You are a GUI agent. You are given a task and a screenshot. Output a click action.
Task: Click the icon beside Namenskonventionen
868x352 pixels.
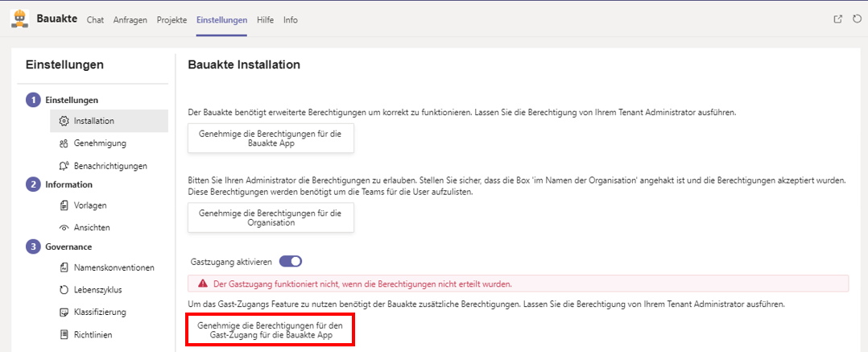63,268
